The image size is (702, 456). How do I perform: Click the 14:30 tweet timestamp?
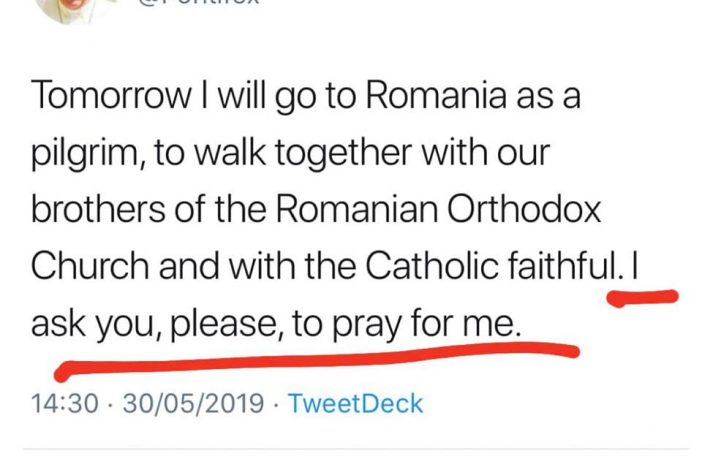click(65, 403)
